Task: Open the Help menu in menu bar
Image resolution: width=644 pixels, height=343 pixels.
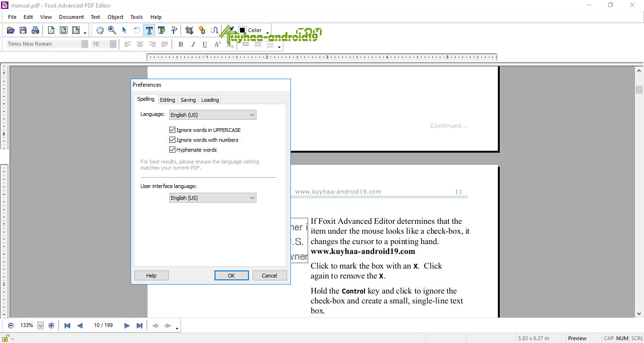Action: coord(156,17)
